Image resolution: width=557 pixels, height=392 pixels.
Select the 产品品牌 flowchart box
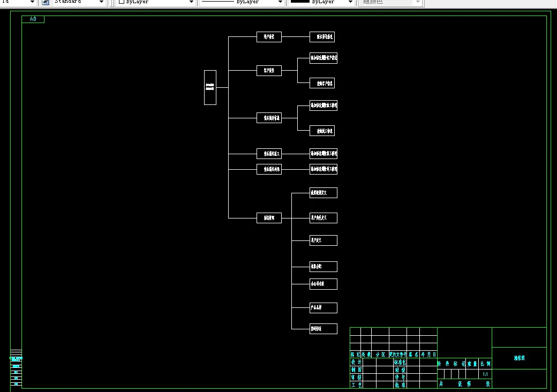(323, 308)
